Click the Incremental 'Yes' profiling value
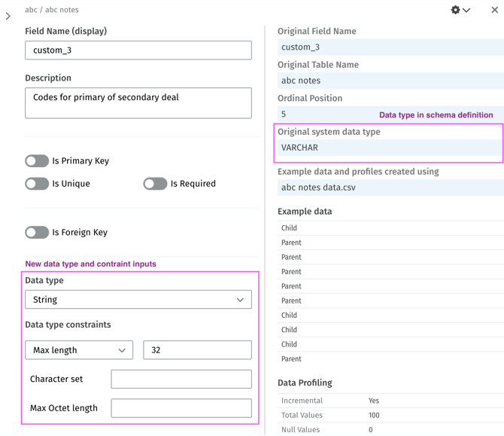 pyautogui.click(x=374, y=401)
